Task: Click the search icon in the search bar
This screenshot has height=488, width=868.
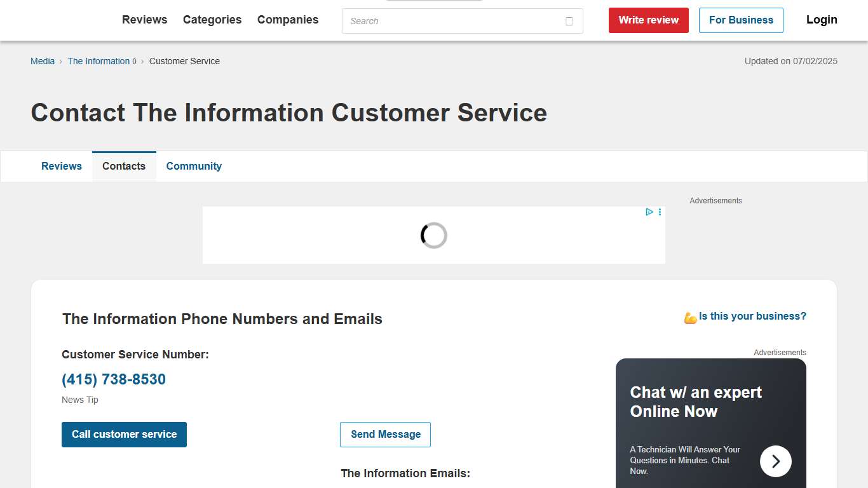Action: click(x=569, y=20)
